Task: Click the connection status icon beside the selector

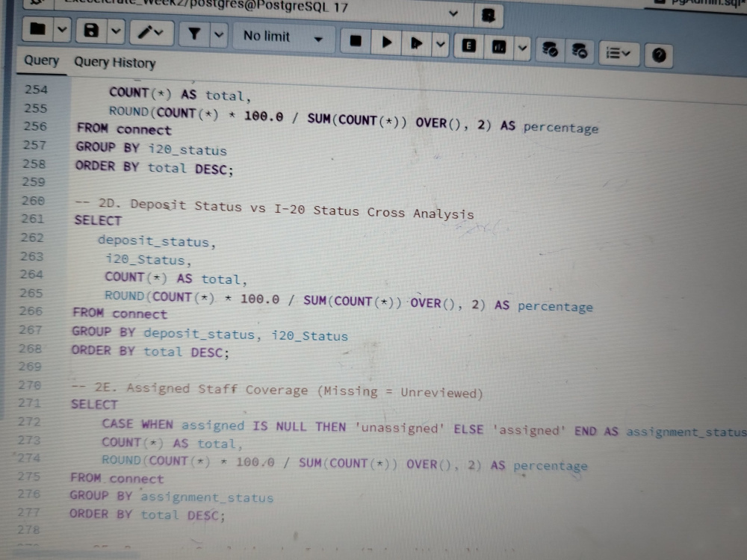Action: pyautogui.click(x=489, y=15)
